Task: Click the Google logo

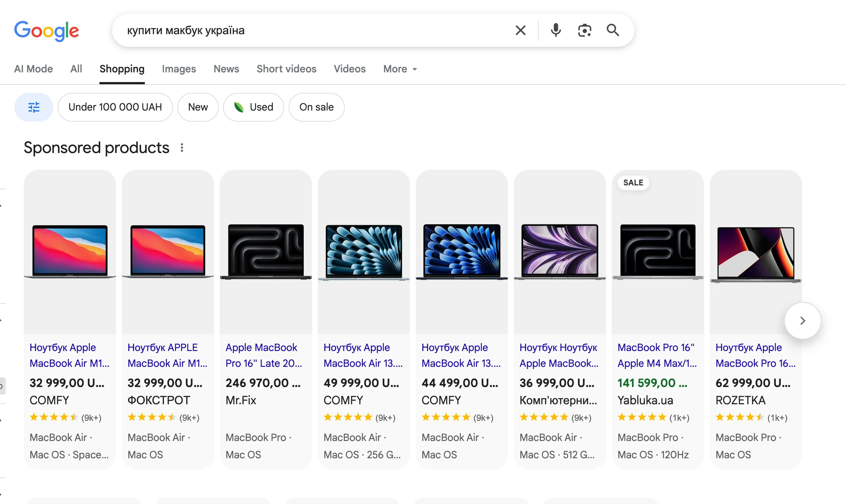Action: [x=46, y=31]
